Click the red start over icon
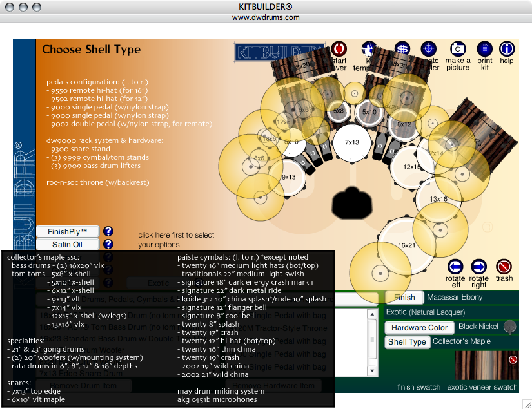Screen dimensions: 532x409 [339, 49]
